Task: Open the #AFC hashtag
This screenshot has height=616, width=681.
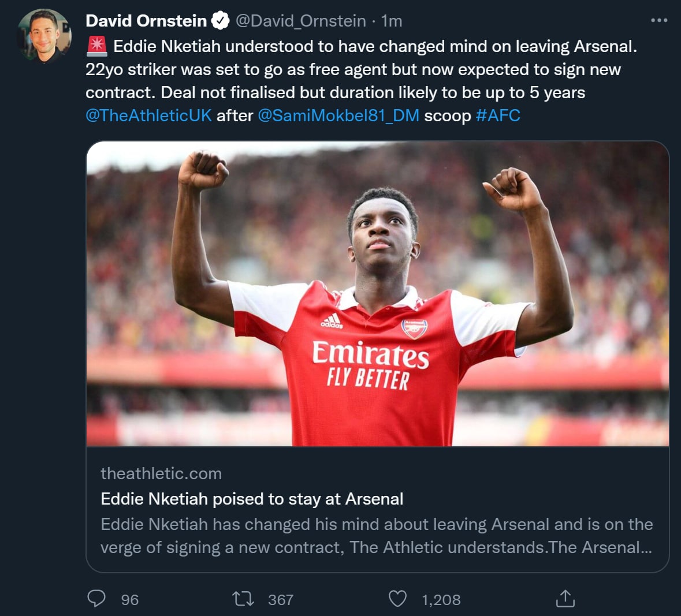Action: [x=498, y=115]
